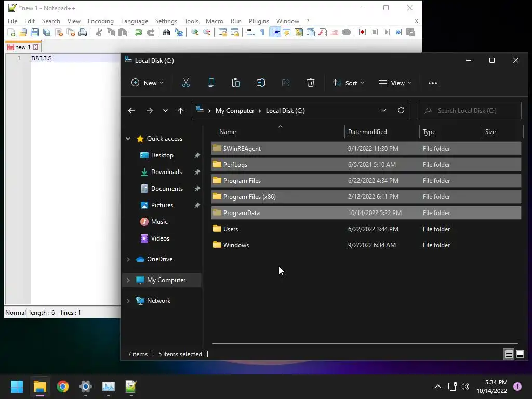The height and width of the screenshot is (399, 532).
Task: Open View dropdown in File Explorer
Action: click(395, 83)
